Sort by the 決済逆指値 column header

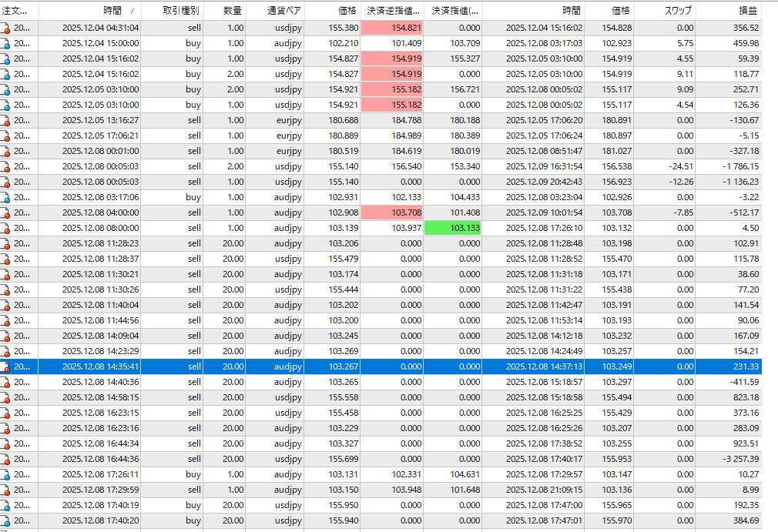point(392,11)
